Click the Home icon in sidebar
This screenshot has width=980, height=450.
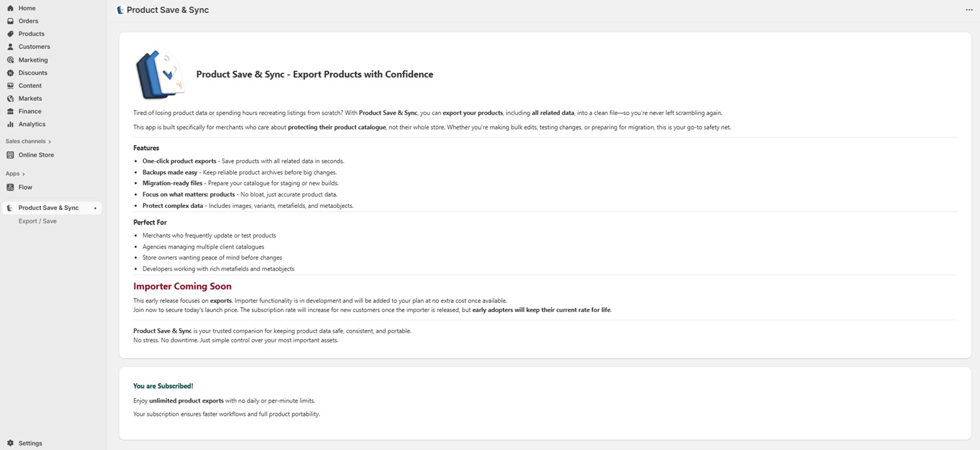10,8
